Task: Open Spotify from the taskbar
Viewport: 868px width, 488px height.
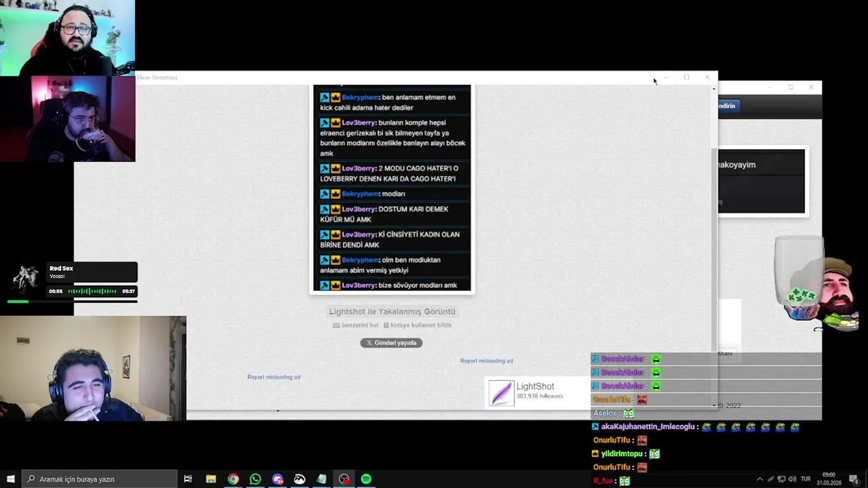Action: coord(366,479)
